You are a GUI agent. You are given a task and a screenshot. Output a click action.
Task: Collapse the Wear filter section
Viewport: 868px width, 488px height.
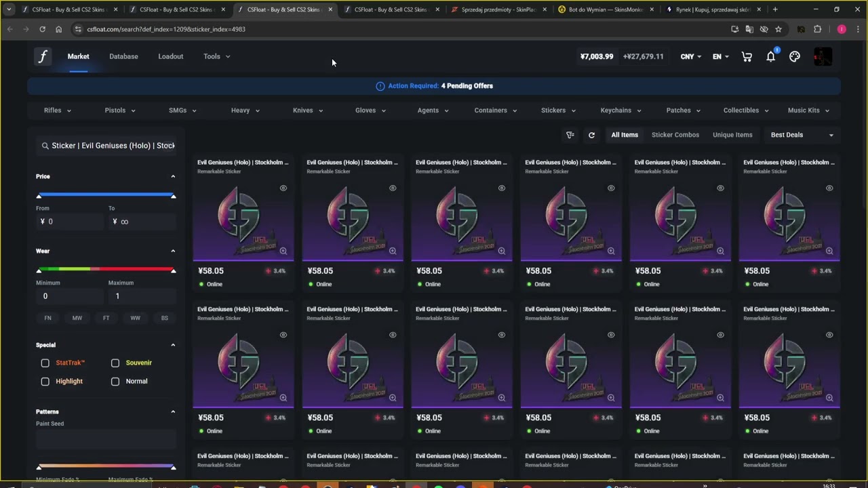[173, 251]
